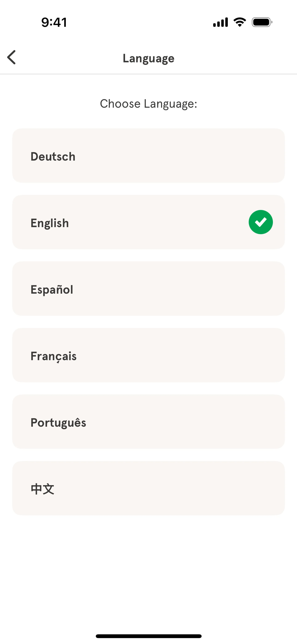Click the Deutsch label text
Image resolution: width=297 pixels, height=644 pixels.
(x=53, y=156)
